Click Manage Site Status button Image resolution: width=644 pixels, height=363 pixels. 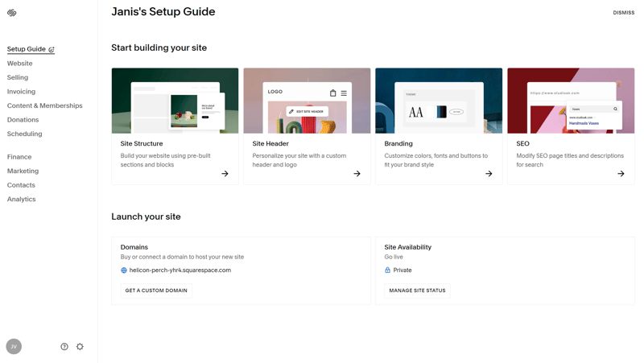click(x=417, y=291)
